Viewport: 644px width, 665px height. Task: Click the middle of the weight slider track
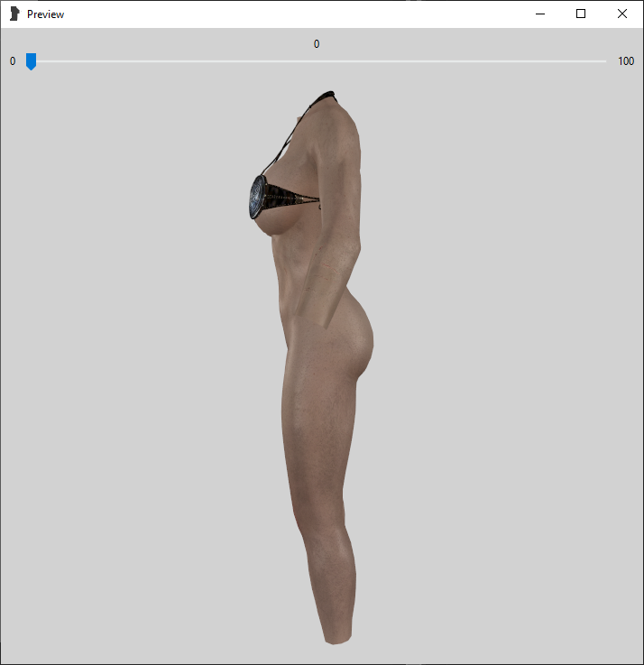coord(317,61)
